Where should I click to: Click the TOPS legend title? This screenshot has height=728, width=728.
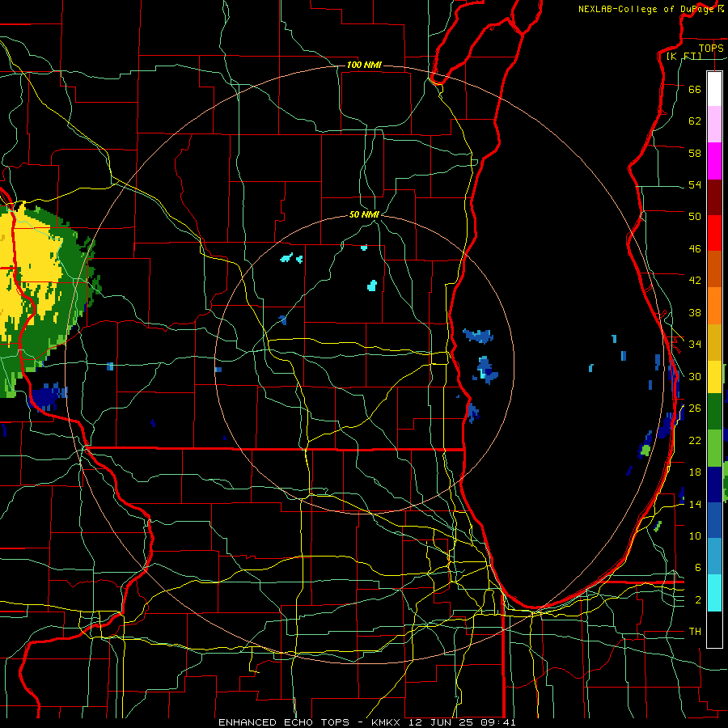tap(711, 48)
